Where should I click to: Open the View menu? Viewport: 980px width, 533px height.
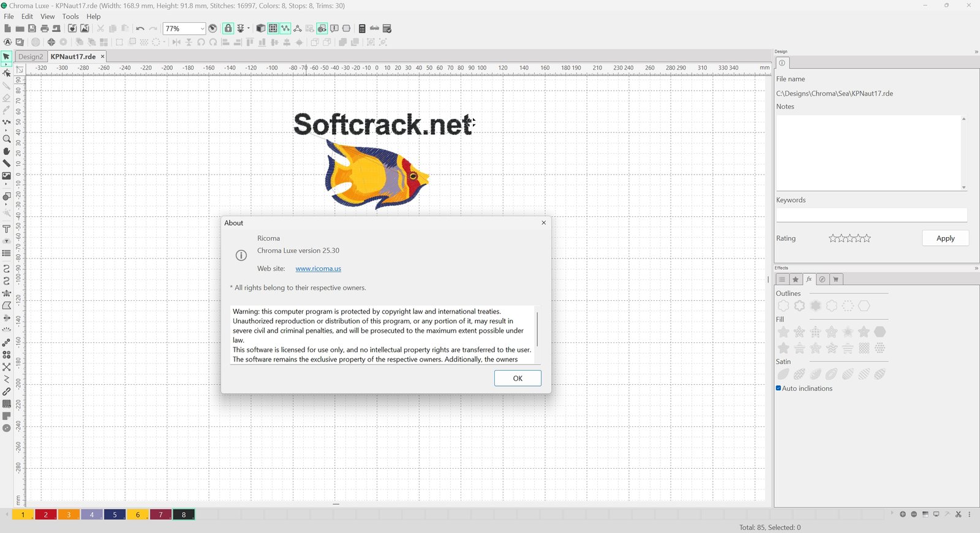(47, 17)
